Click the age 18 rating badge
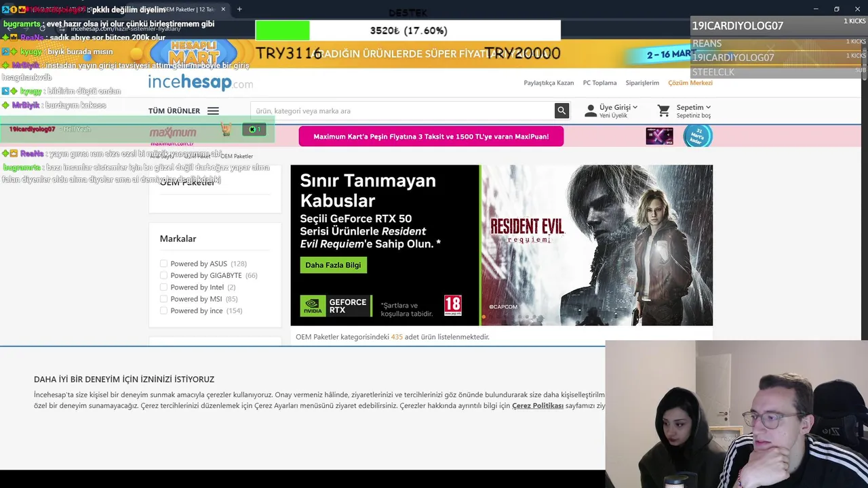 pyautogui.click(x=452, y=305)
